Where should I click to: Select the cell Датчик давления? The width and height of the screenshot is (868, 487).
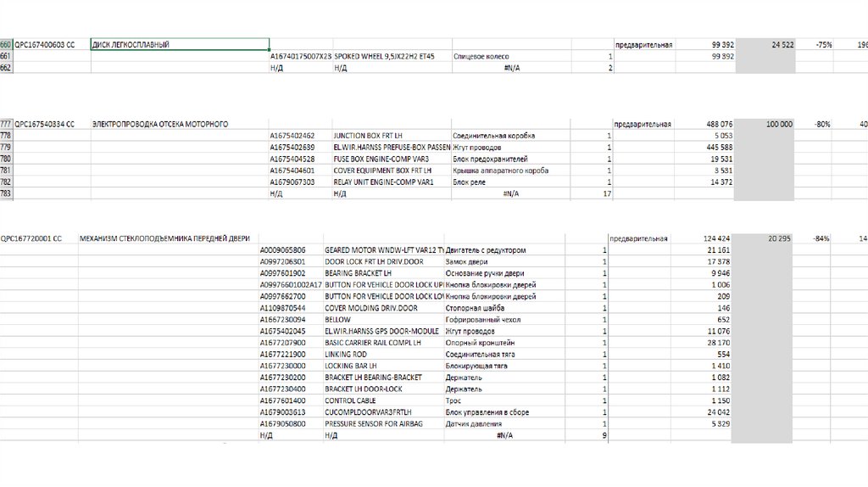coord(504,424)
